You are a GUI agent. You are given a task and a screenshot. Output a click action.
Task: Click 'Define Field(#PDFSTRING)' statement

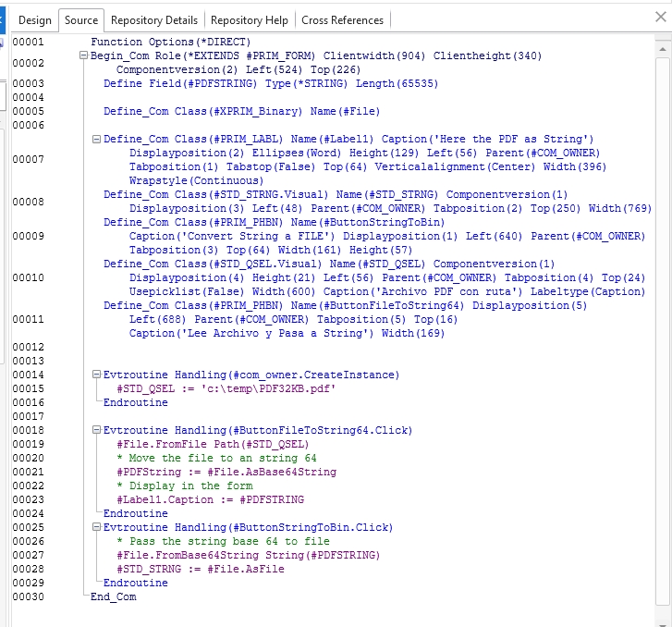click(180, 83)
